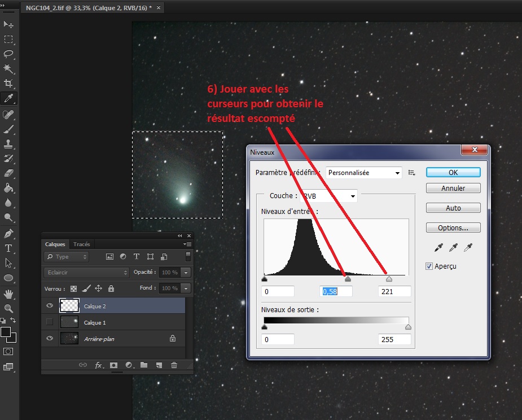This screenshot has width=522, height=420.
Task: Select the Paint Bucket tool
Action: 8,188
